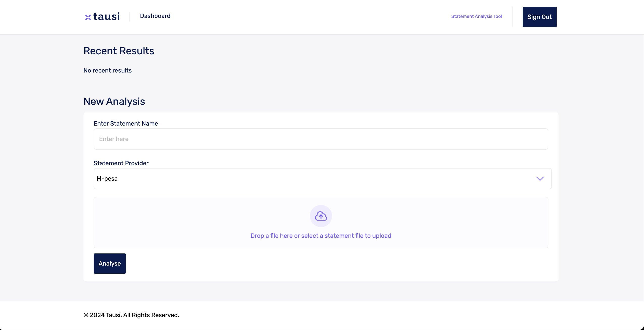Open the M-pesa provider dropdown

click(x=323, y=179)
